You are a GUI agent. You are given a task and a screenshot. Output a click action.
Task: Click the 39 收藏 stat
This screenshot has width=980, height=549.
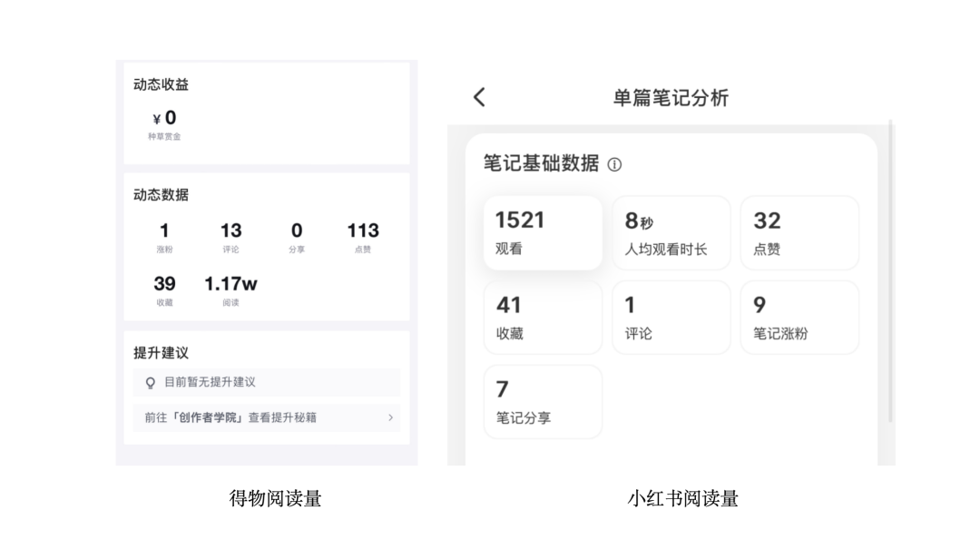coord(164,290)
